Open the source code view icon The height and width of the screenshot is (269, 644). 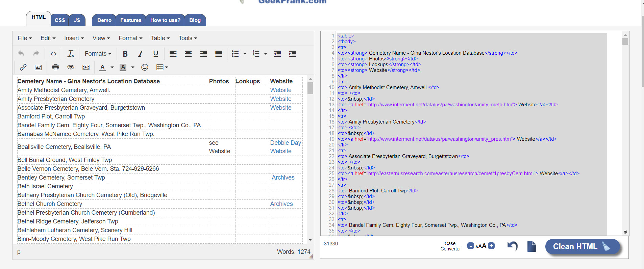53,54
